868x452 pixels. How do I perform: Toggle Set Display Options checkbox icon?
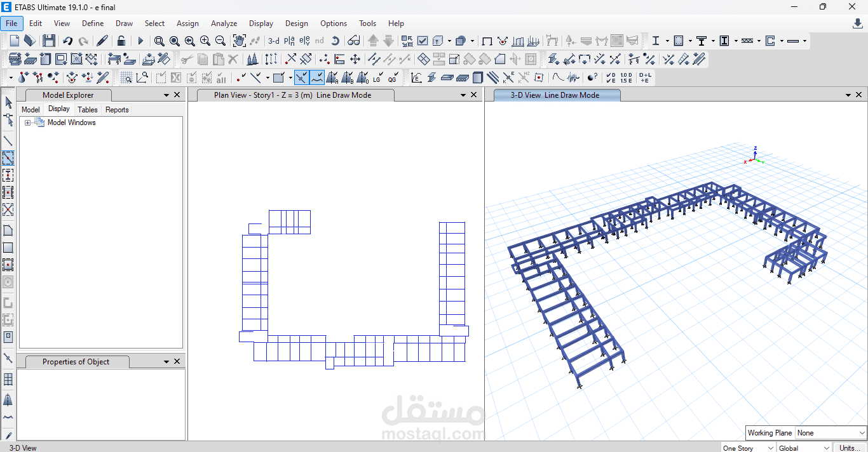pos(422,41)
